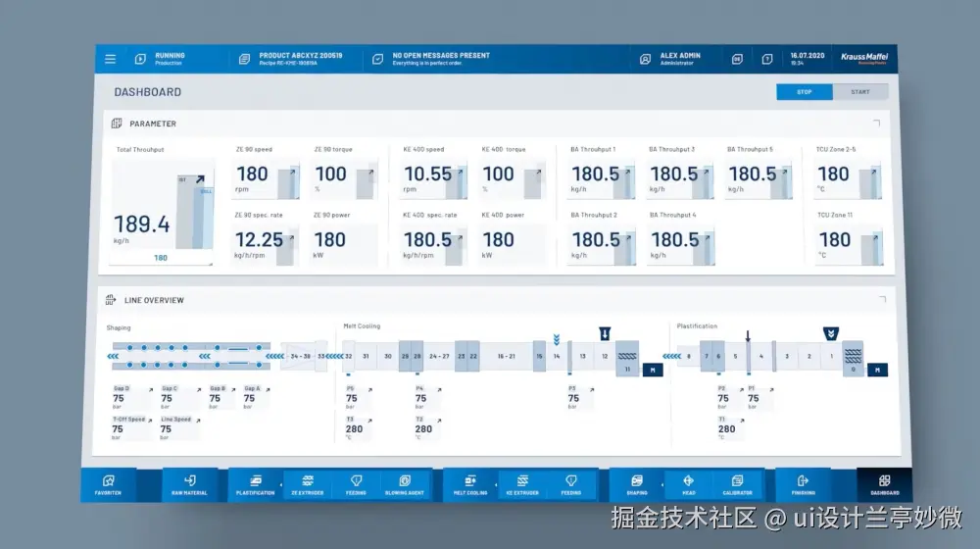Click the Running production status icon
This screenshot has height=549, width=980.
pyautogui.click(x=140, y=59)
